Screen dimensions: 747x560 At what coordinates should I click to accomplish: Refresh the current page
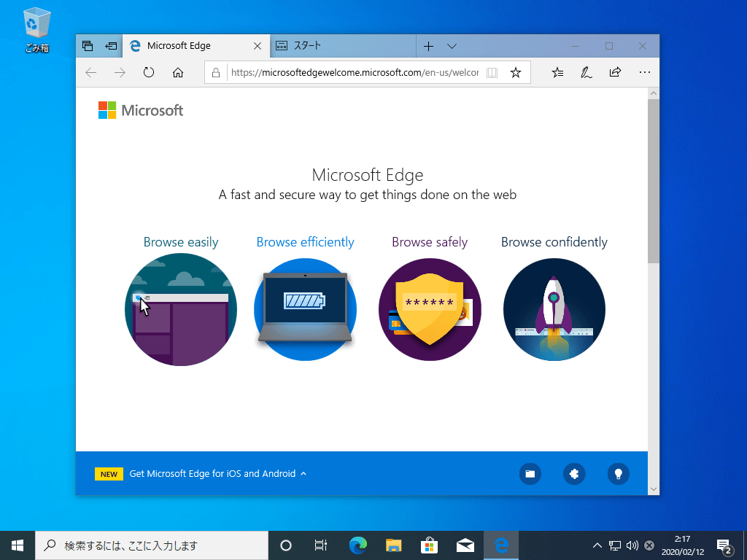pos(149,72)
